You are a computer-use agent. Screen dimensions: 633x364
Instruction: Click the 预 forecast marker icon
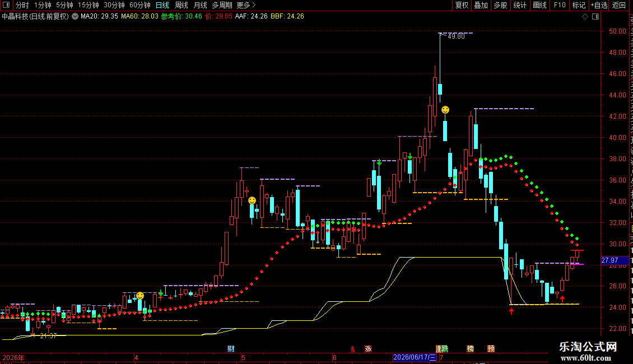click(491, 349)
